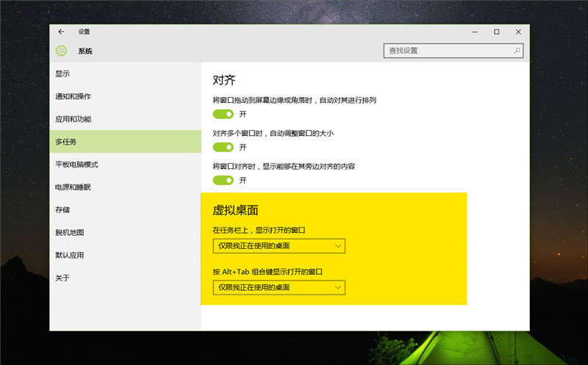Viewport: 588px width, 365px height.
Task: Select 显示 in the sidebar
Action: pos(63,73)
